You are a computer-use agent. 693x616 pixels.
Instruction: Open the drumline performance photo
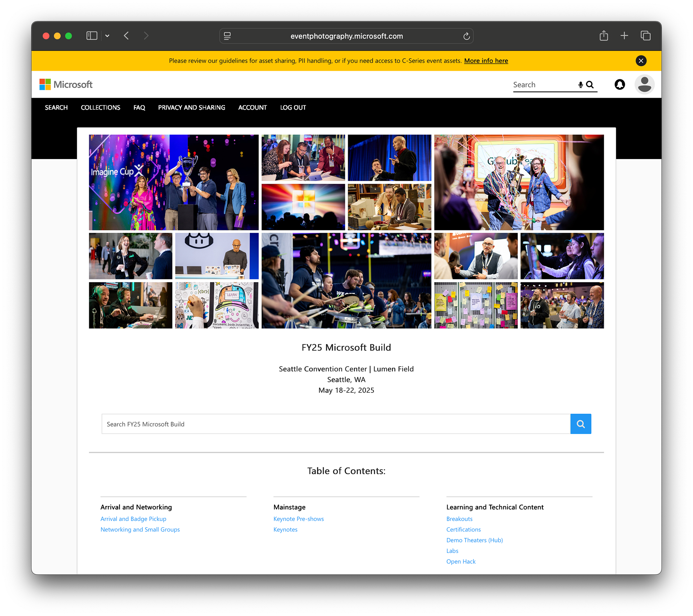click(346, 281)
